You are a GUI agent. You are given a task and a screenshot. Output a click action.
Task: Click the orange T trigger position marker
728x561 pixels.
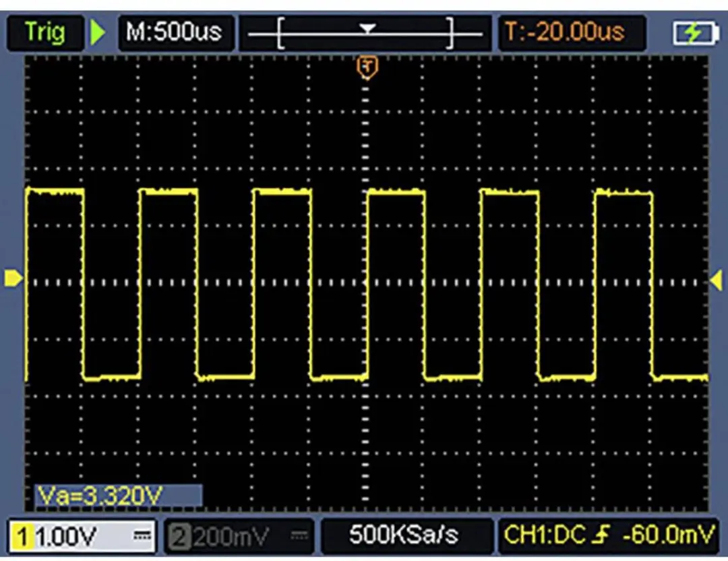tap(367, 67)
